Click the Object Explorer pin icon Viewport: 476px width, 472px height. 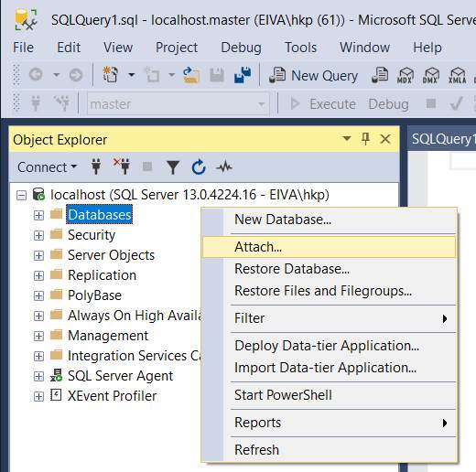365,139
